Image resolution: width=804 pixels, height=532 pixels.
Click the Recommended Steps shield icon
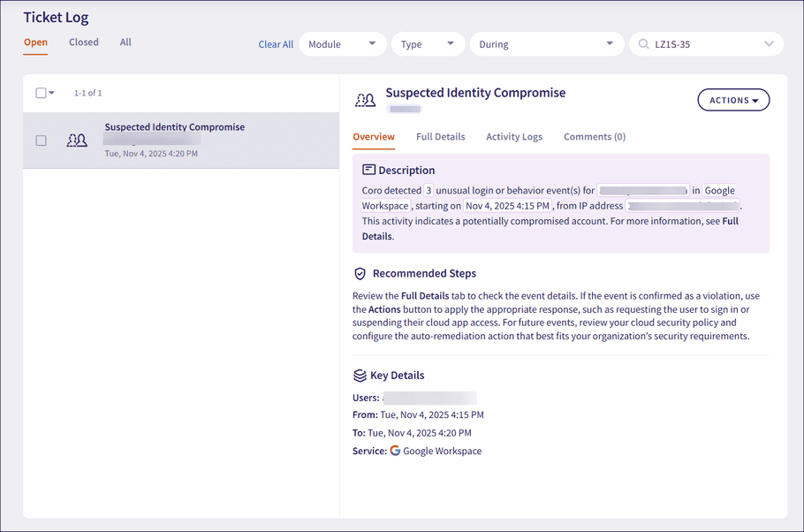360,274
